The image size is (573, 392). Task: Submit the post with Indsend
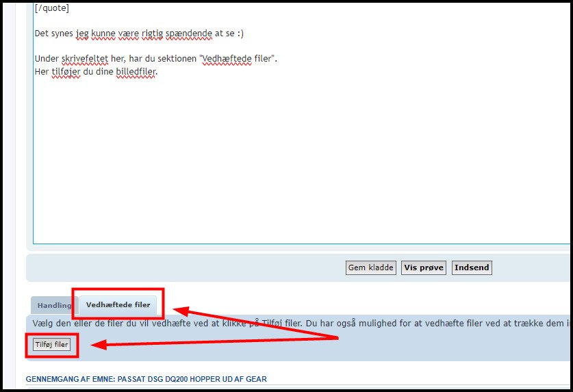(x=472, y=267)
